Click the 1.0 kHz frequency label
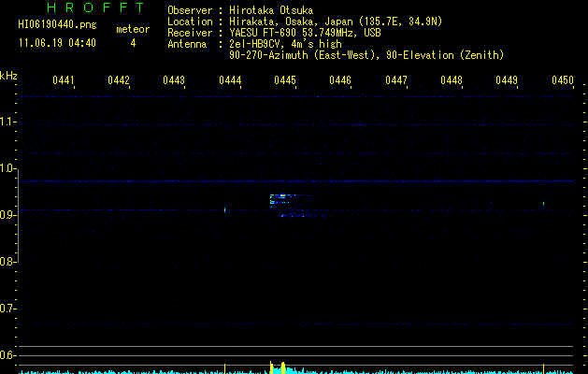The image size is (588, 374). click(x=7, y=168)
